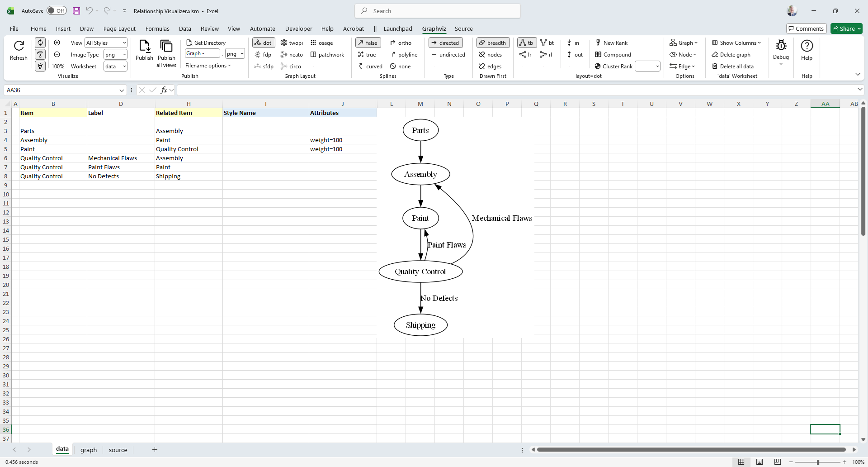Expand the Image Type png dropdown
Image resolution: width=868 pixels, height=467 pixels.
coord(115,55)
